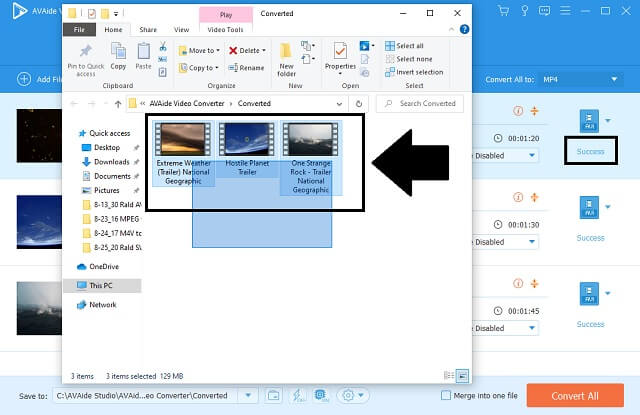Image resolution: width=640 pixels, height=415 pixels.
Task: Click the AVAide key register icon
Action: coord(524,11)
